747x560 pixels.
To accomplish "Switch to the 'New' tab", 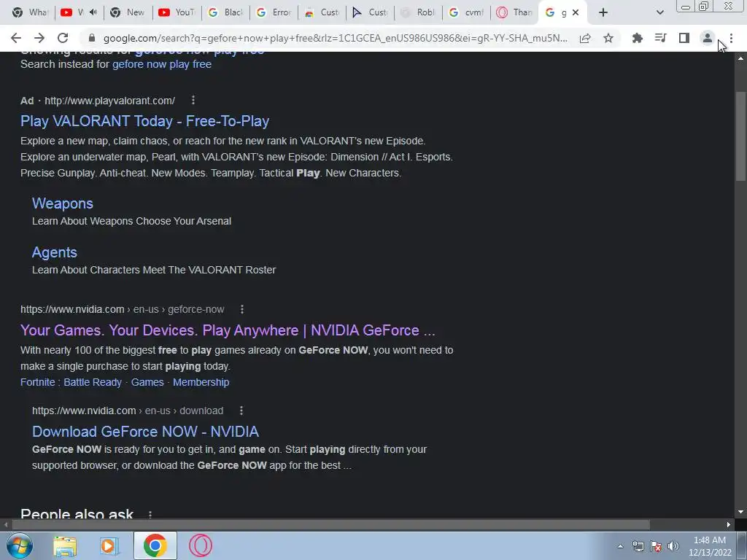I will pyautogui.click(x=127, y=12).
